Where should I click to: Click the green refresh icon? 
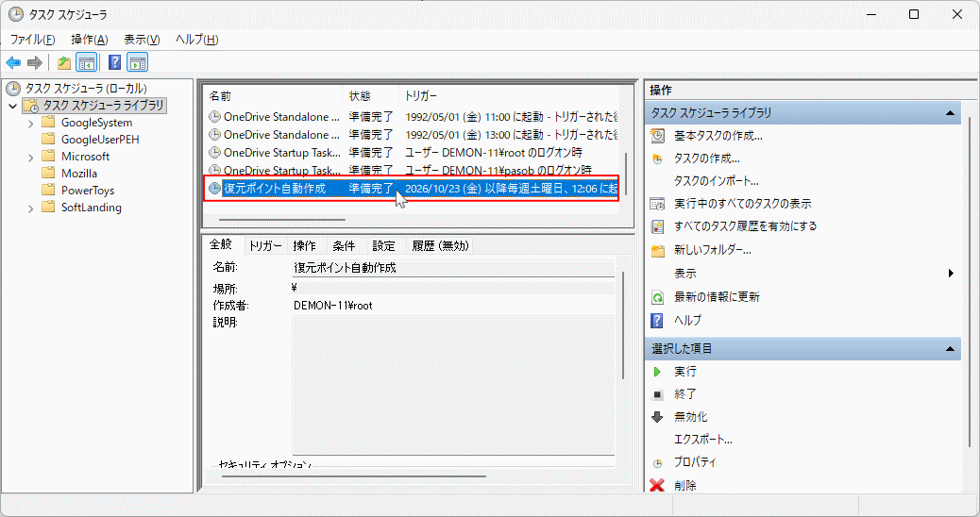tap(657, 297)
